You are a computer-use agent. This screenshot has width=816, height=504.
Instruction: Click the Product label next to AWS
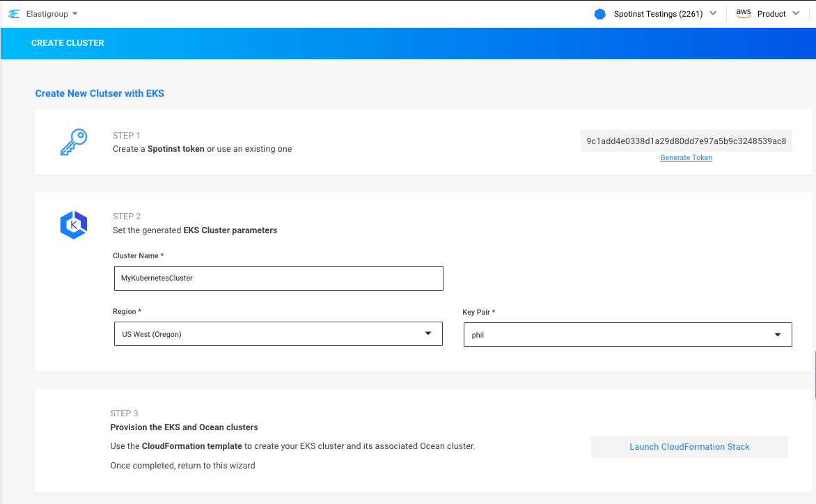pyautogui.click(x=771, y=14)
